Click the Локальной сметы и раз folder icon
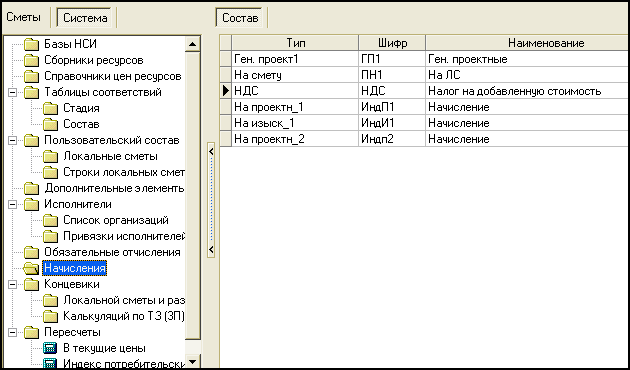 click(x=51, y=300)
